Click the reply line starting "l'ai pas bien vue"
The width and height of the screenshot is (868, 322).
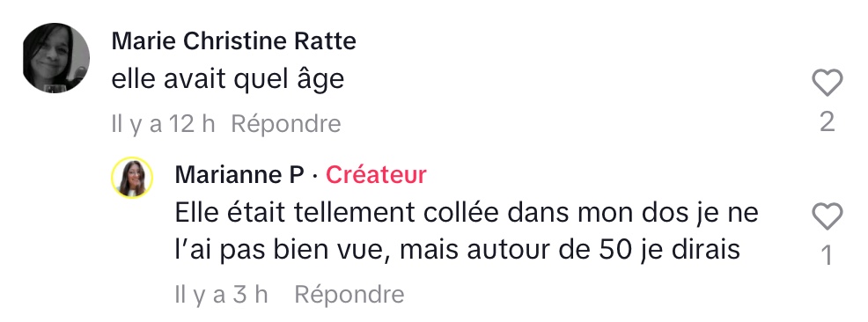[457, 250]
